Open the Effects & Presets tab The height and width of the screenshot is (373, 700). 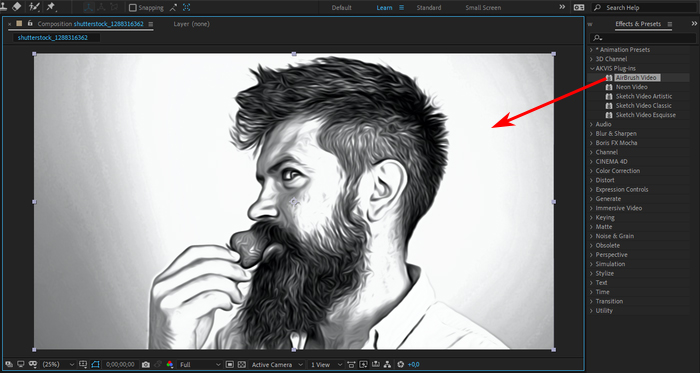coord(638,24)
